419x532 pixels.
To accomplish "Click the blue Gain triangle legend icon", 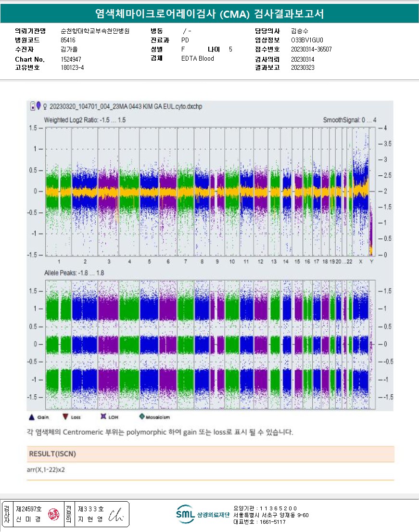I will coord(32,417).
